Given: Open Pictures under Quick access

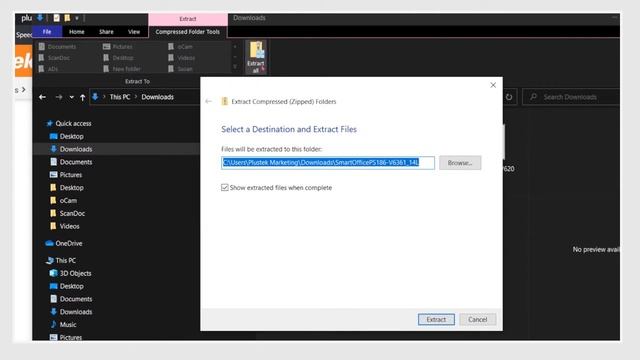Looking at the screenshot, I should [x=71, y=175].
